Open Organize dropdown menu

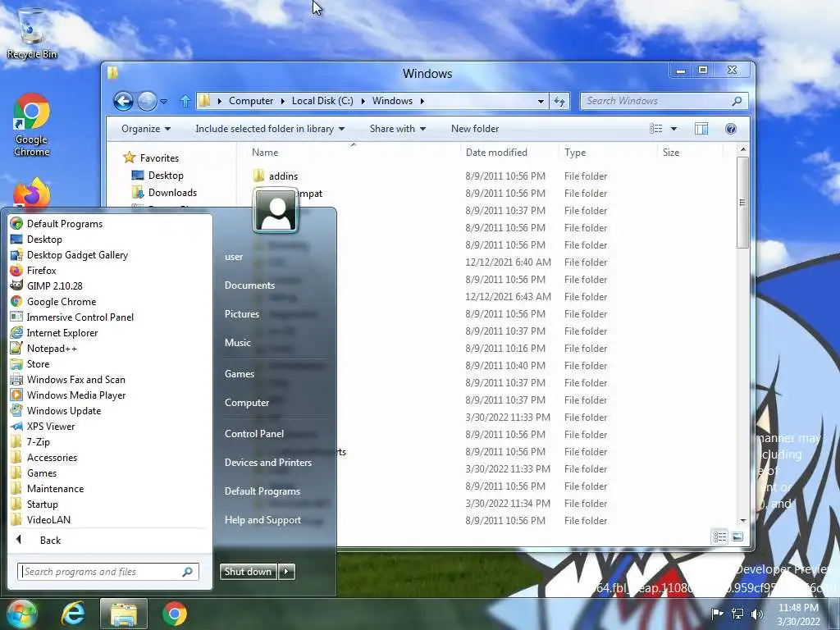click(x=146, y=129)
